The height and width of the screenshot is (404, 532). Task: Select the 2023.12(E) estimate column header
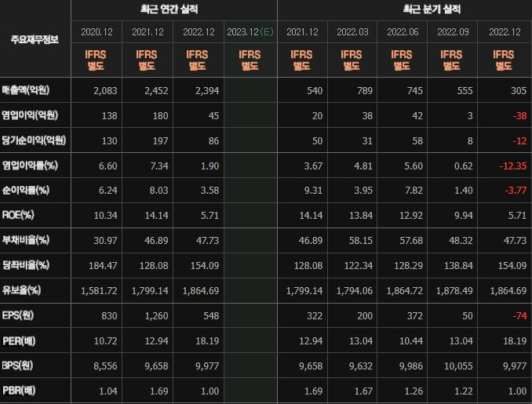click(x=250, y=32)
